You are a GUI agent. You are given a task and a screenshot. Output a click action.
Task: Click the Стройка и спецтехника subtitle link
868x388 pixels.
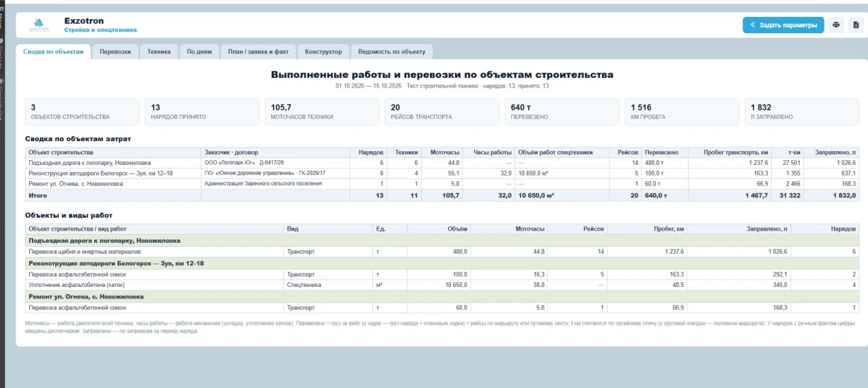pyautogui.click(x=100, y=31)
